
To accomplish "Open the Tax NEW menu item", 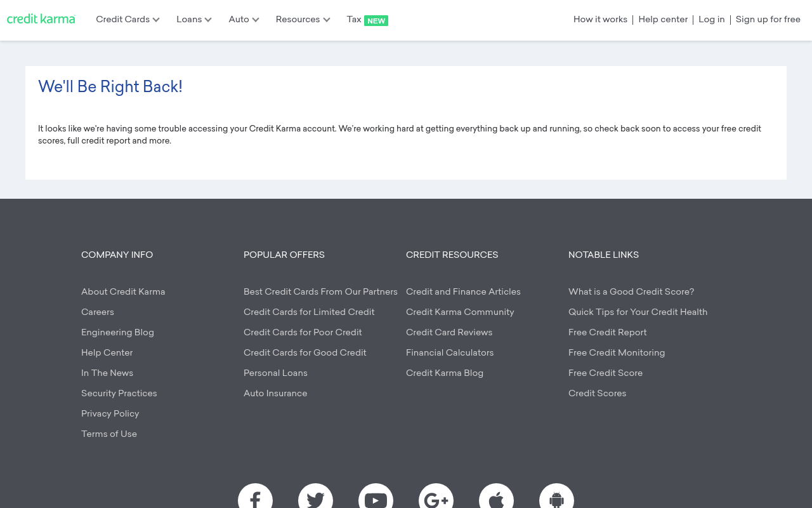I will pyautogui.click(x=367, y=20).
